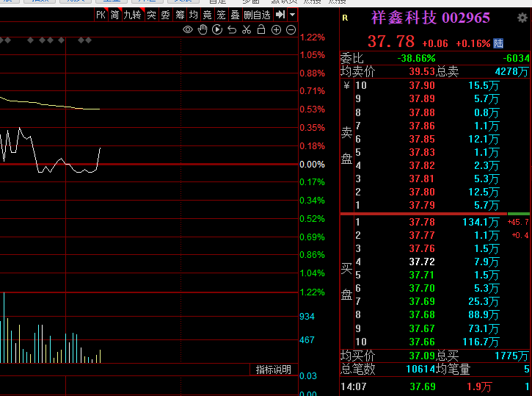Select buy level 7 price 37.69
This screenshot has height=396, width=532.
pos(422,301)
